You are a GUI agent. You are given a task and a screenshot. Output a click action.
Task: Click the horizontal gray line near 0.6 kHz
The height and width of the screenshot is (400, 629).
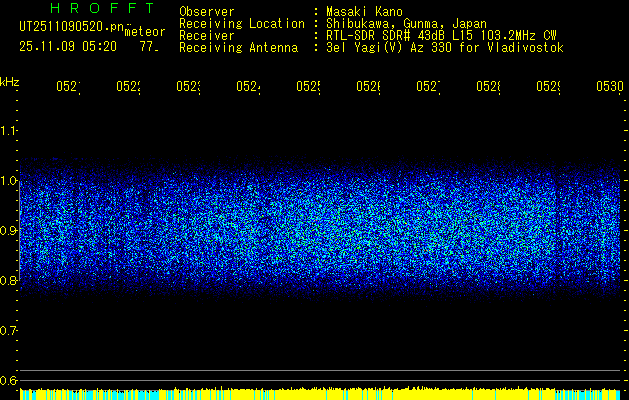(x=320, y=371)
